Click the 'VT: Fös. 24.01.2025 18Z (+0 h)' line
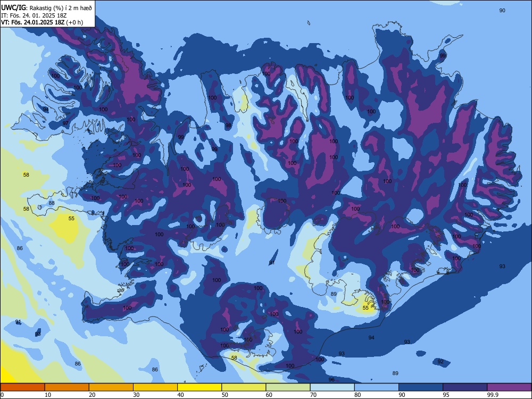Viewport: 532px width, 399px height. point(42,22)
